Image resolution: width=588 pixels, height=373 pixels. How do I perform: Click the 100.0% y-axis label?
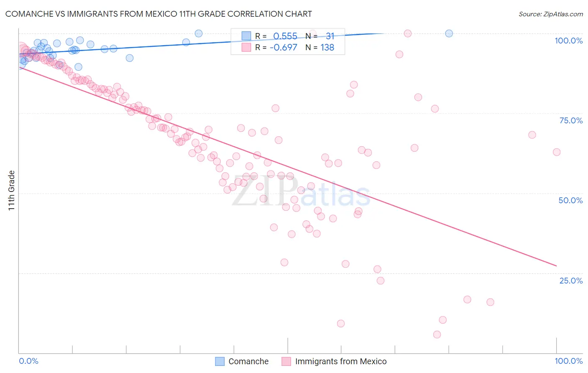[569, 41]
